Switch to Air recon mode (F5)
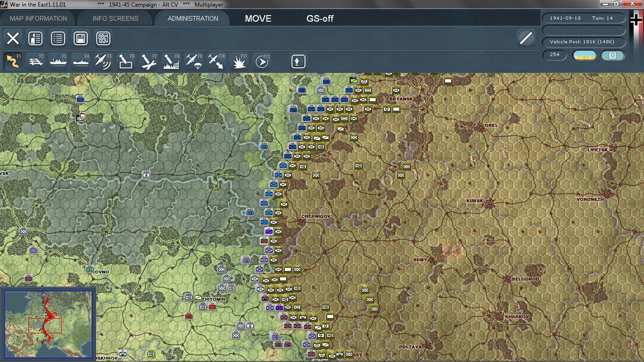644x362 pixels. tap(103, 61)
